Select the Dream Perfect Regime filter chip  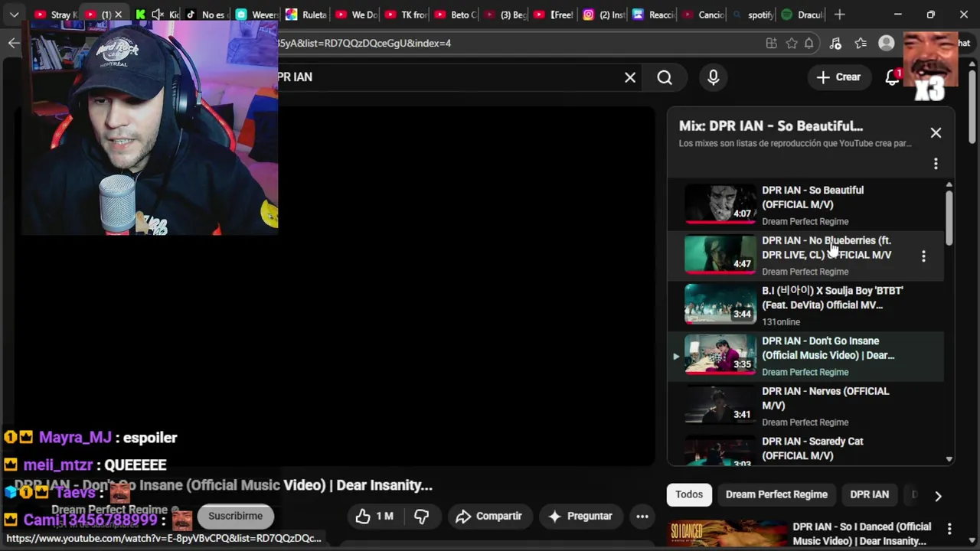(776, 495)
